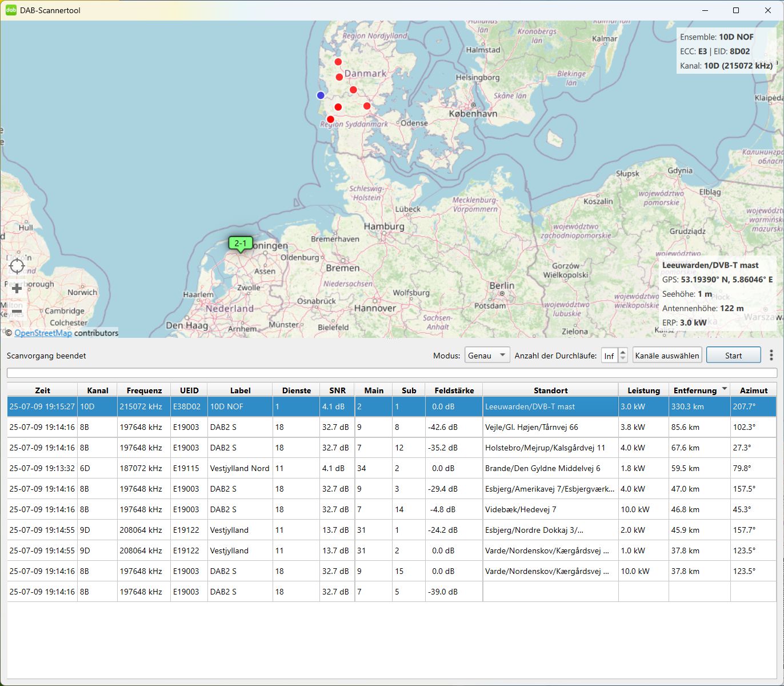Viewport: 784px width, 686px height.
Task: Select the Vestjylland Nord 6D row
Action: click(x=239, y=468)
